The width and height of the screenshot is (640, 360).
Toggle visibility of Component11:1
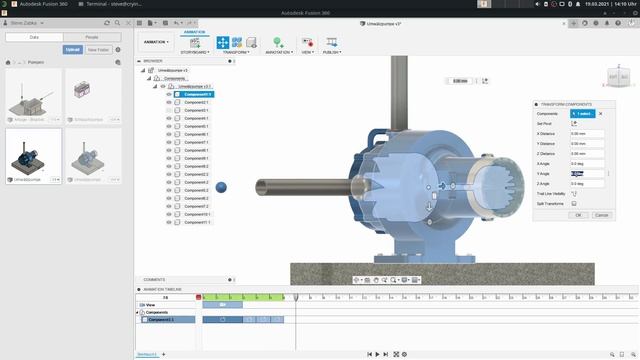tap(169, 222)
